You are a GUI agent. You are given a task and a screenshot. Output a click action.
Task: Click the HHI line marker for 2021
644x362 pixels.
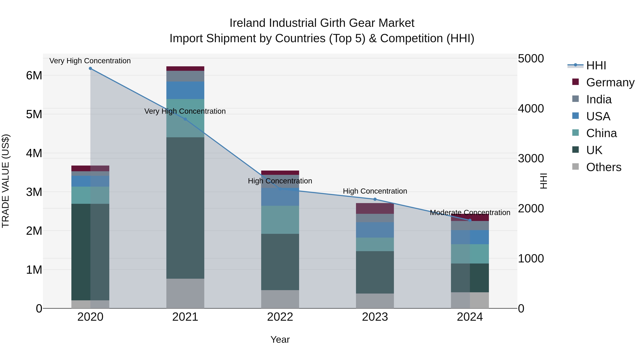click(185, 119)
